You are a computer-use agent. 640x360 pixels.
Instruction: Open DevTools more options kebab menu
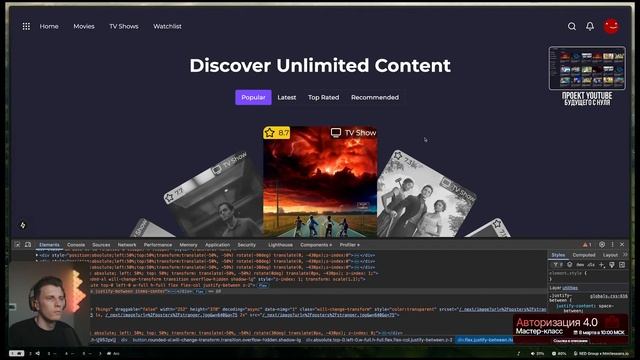pyautogui.click(x=612, y=244)
